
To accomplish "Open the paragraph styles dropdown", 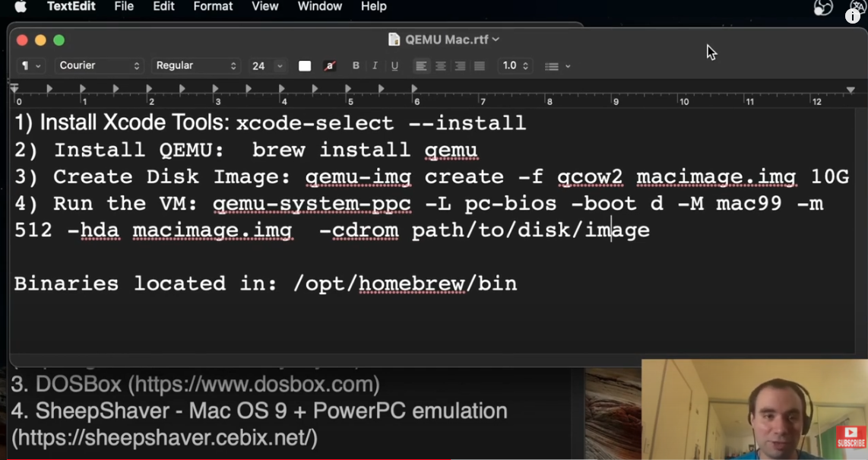I will pyautogui.click(x=30, y=66).
